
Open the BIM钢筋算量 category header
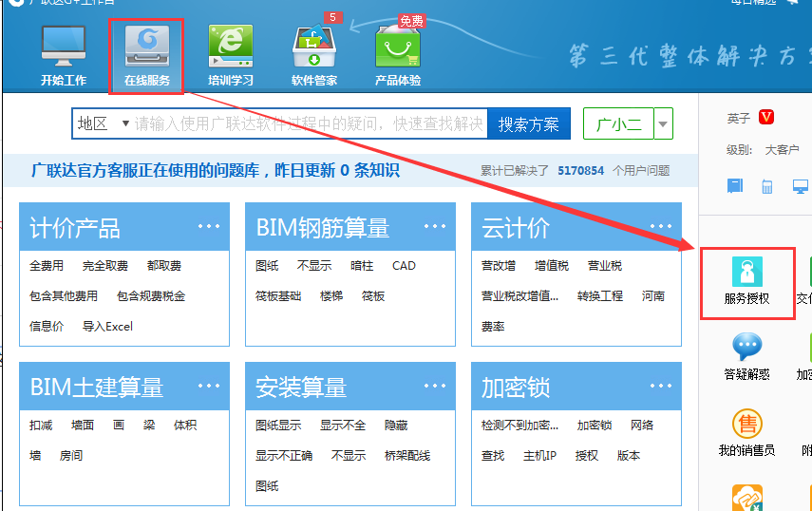click(x=350, y=227)
